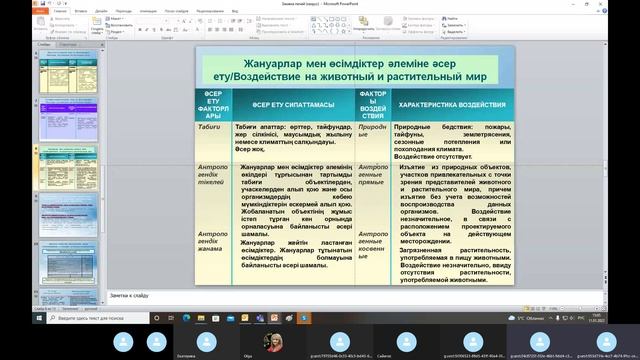Open the Дизайн ribbon tab
Viewport: 640px width, 360px height.
pos(101,11)
